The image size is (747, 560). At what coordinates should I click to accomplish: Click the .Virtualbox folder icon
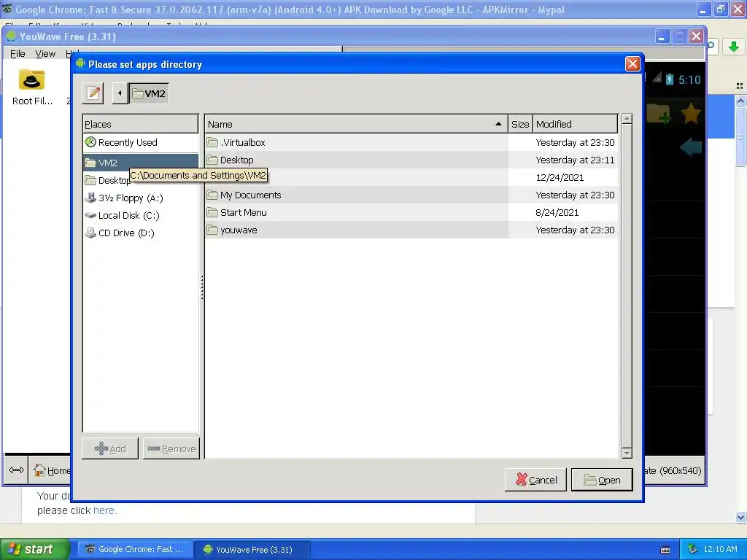click(212, 142)
